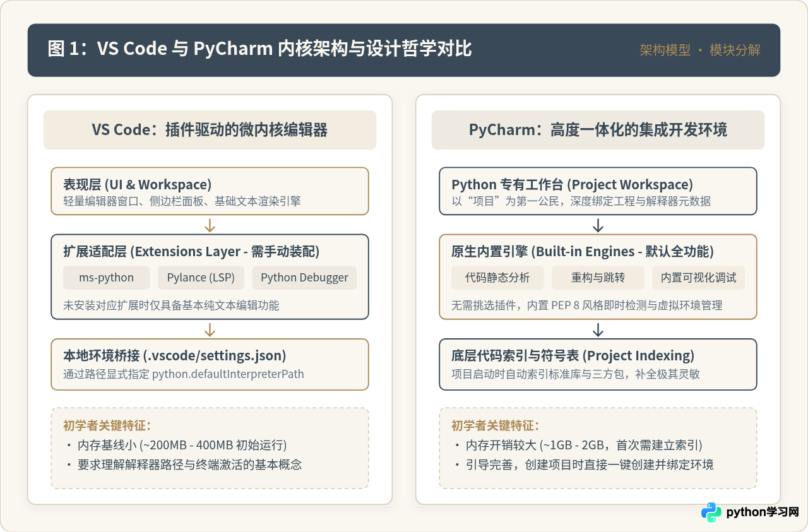This screenshot has width=808, height=532.
Task: Click the line mentioning python.defaultInterpreterPath
Action: [184, 374]
